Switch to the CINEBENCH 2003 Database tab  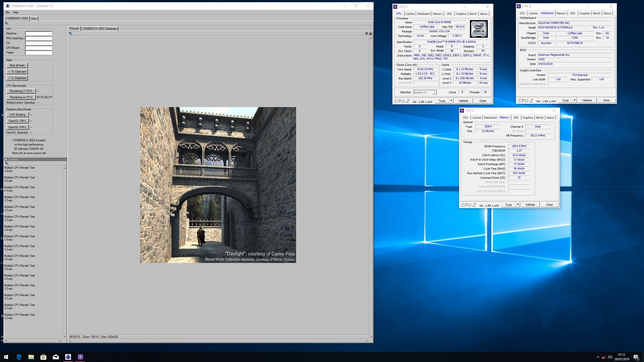click(99, 29)
